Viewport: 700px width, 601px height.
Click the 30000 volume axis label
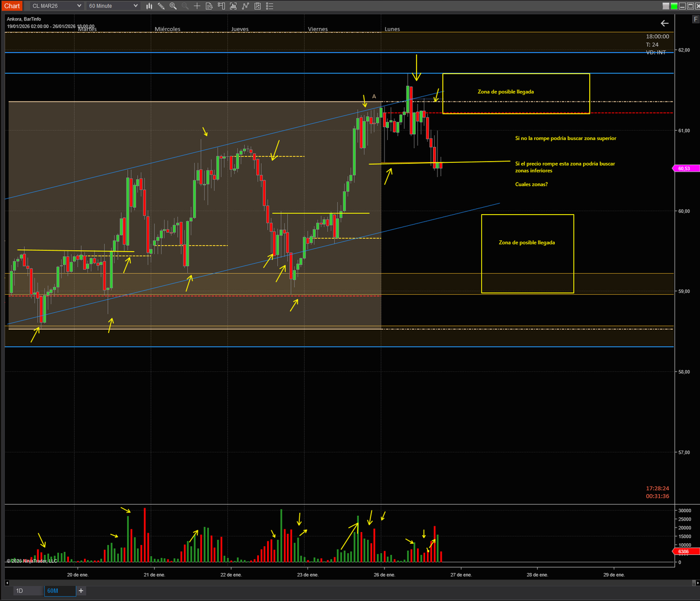(x=685, y=511)
